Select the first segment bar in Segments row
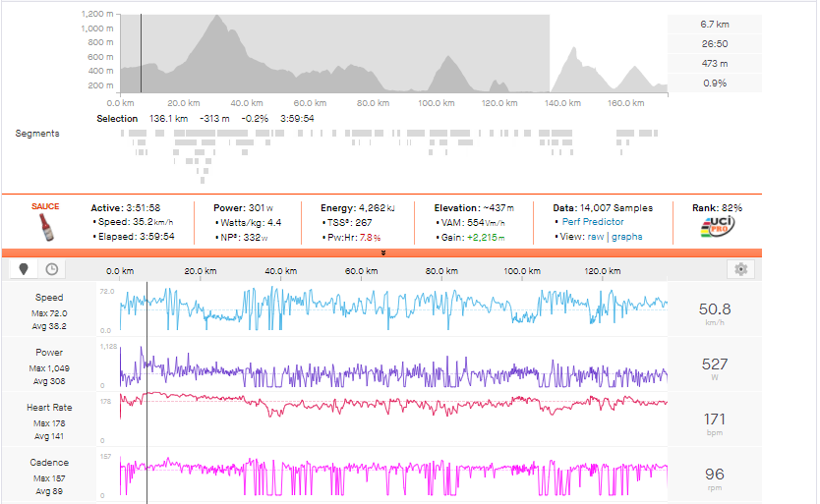This screenshot has width=820, height=504. (x=126, y=133)
